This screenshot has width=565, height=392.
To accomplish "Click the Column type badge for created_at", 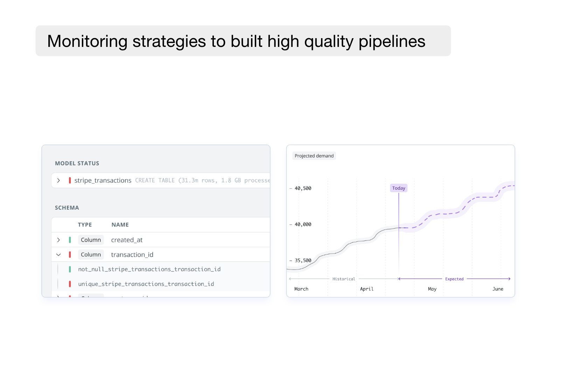I will [x=91, y=240].
